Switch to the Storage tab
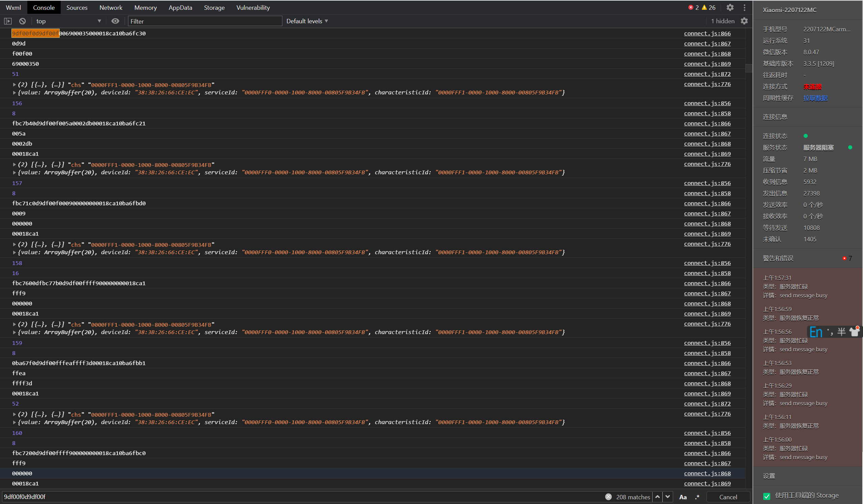 coord(214,7)
